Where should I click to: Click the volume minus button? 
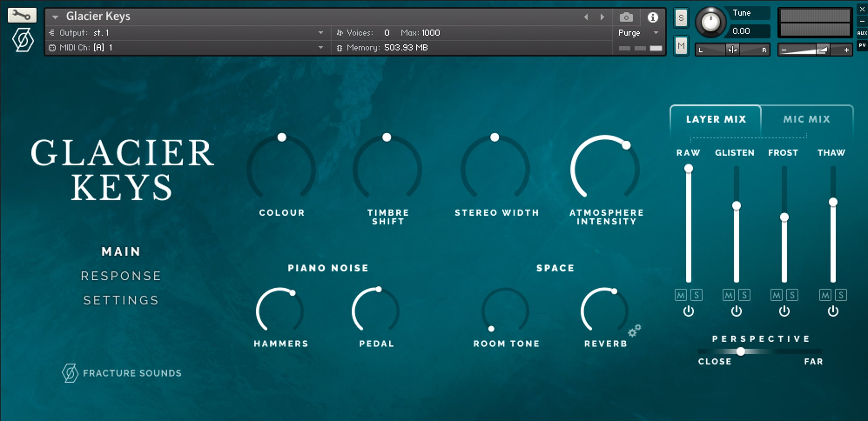(x=784, y=50)
